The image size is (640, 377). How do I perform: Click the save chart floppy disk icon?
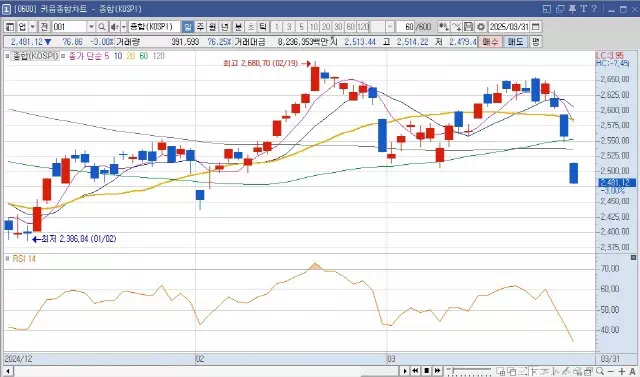[x=469, y=27]
